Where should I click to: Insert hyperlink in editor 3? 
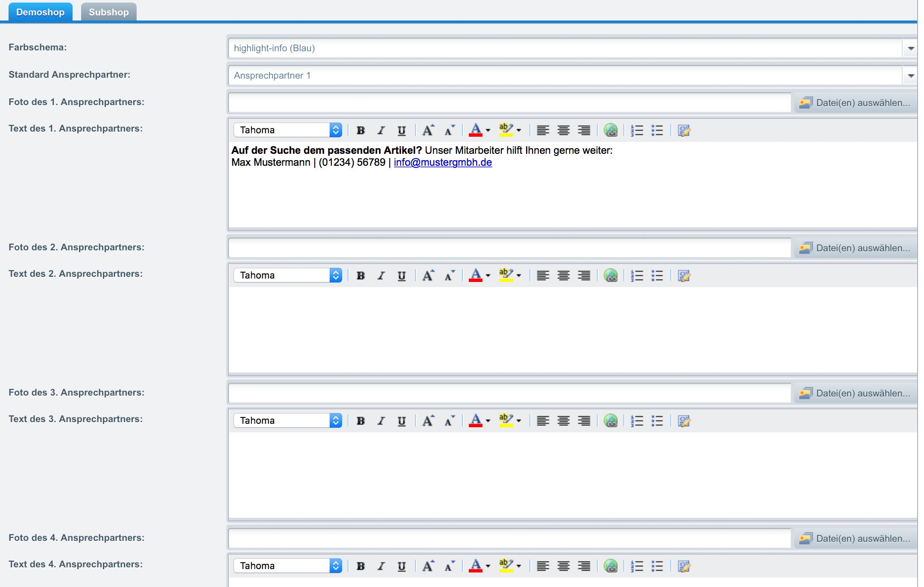[x=611, y=421]
